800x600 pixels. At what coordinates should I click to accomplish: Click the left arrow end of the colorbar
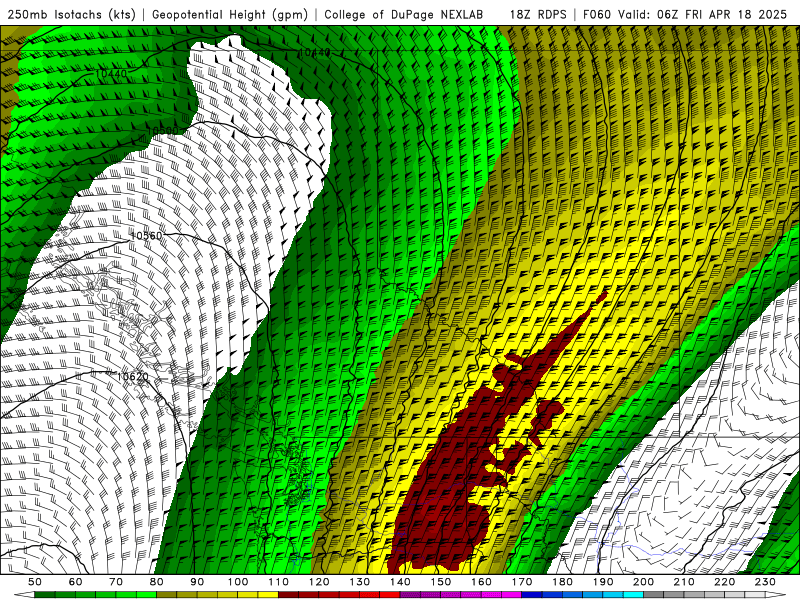tap(24, 594)
